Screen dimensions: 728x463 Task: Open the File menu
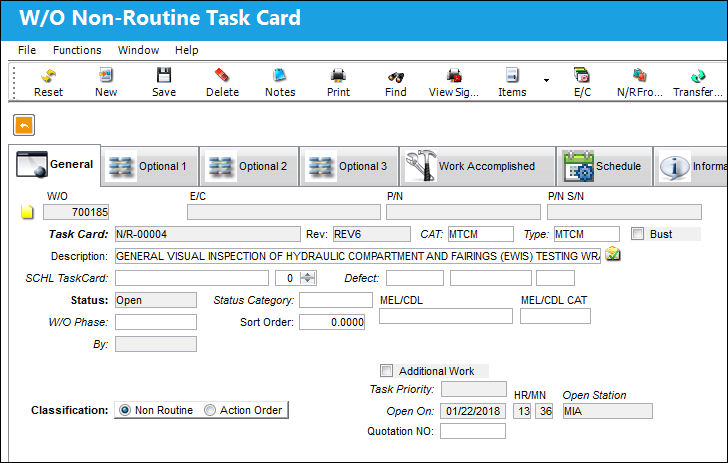coord(27,50)
